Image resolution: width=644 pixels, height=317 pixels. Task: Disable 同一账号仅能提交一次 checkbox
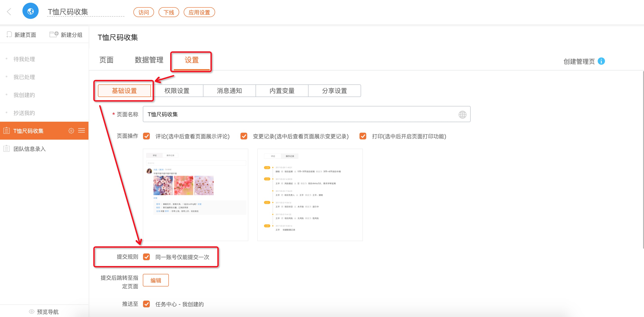[x=146, y=257]
